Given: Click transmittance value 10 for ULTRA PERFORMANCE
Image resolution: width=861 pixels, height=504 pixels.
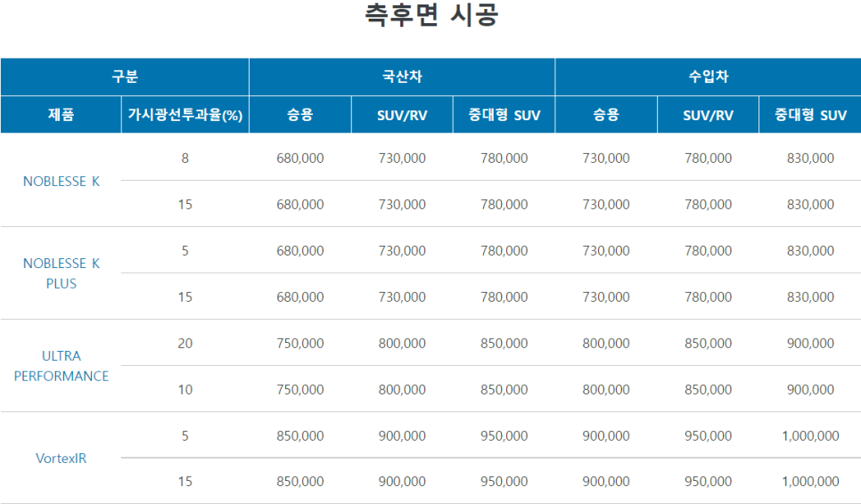Looking at the screenshot, I should (185, 390).
